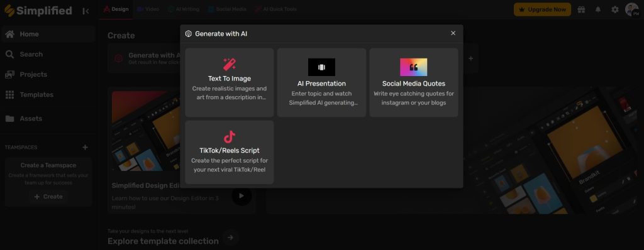Go to Home in sidebar
Image resolution: width=644 pixels, height=250 pixels.
click(x=48, y=34)
